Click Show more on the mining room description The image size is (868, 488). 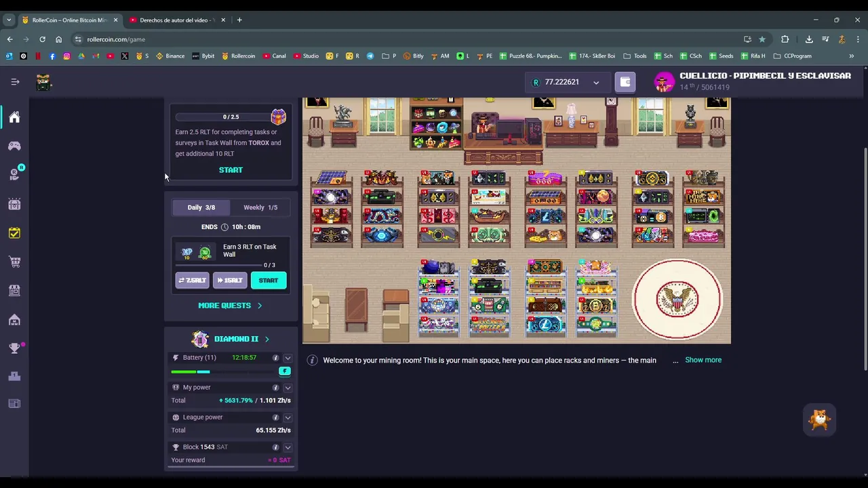point(703,360)
